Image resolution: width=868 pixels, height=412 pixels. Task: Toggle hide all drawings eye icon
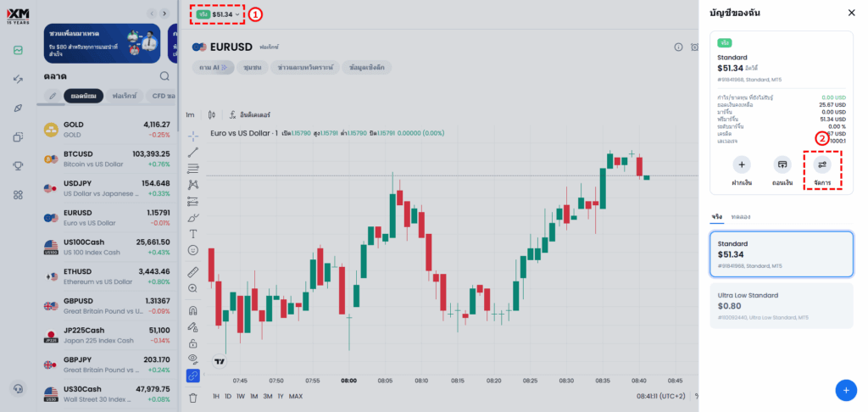193,359
